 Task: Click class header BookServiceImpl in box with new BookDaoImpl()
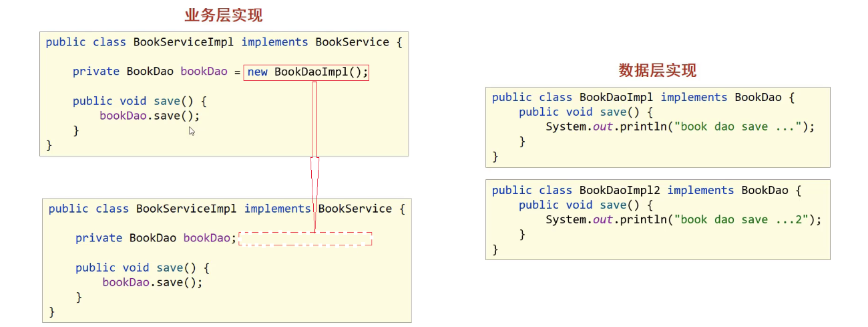tap(224, 42)
